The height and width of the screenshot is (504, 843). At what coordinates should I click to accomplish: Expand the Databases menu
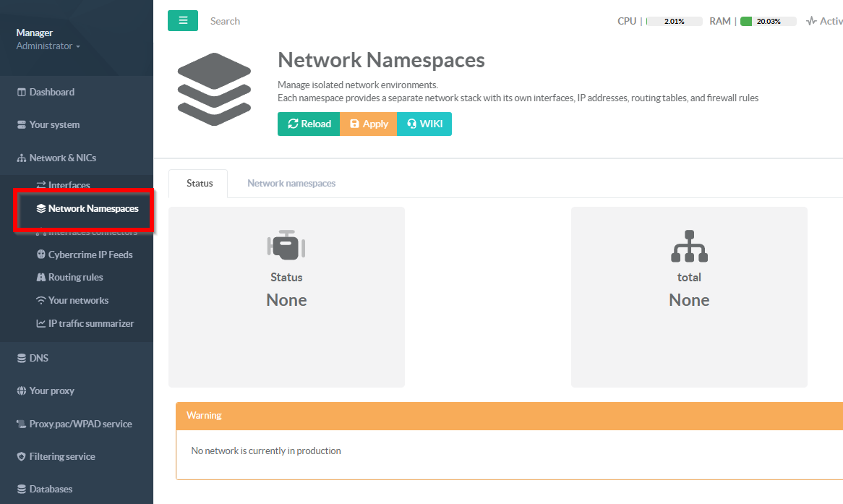tap(51, 489)
